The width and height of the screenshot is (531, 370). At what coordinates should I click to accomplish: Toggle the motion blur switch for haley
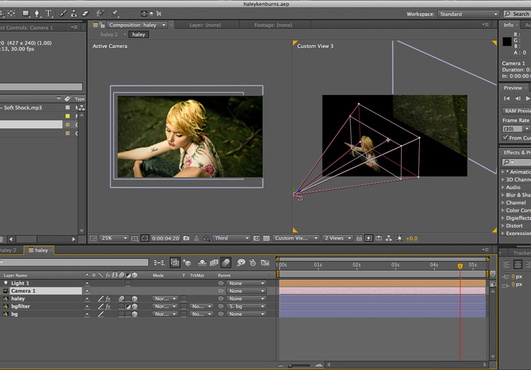[121, 299]
